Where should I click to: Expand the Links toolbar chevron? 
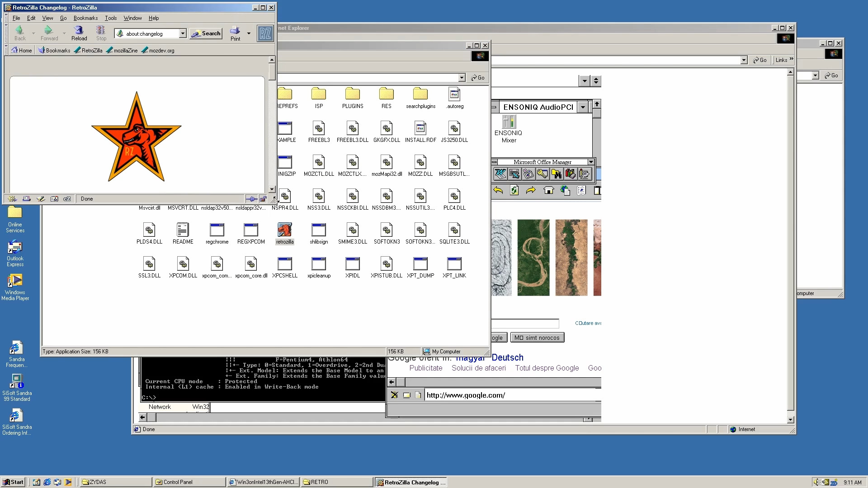pyautogui.click(x=791, y=59)
